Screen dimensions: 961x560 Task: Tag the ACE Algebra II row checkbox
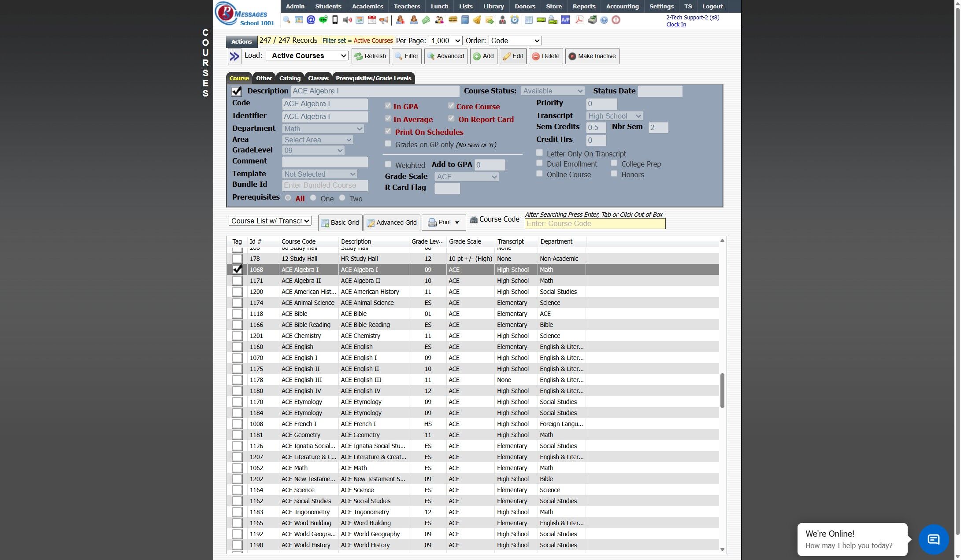tap(237, 281)
